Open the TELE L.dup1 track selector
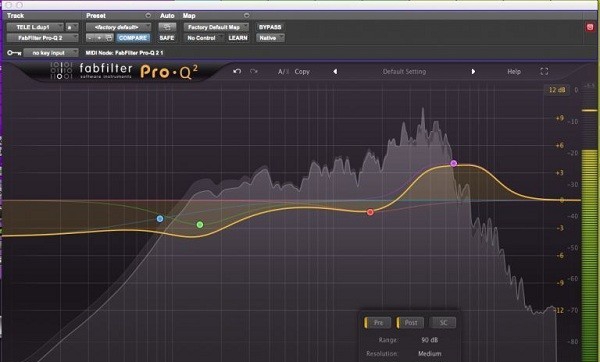Screen dimensions: 600x362 click(x=35, y=27)
